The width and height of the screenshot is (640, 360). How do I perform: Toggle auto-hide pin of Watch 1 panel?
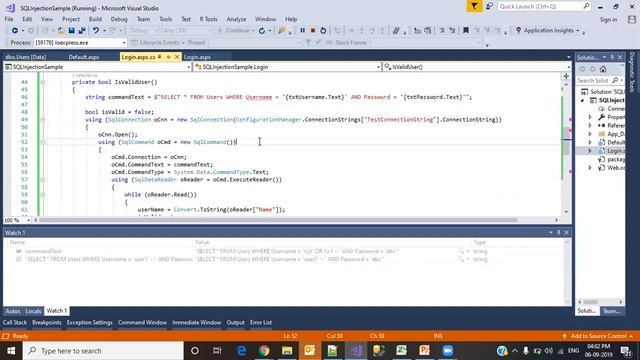pos(558,232)
